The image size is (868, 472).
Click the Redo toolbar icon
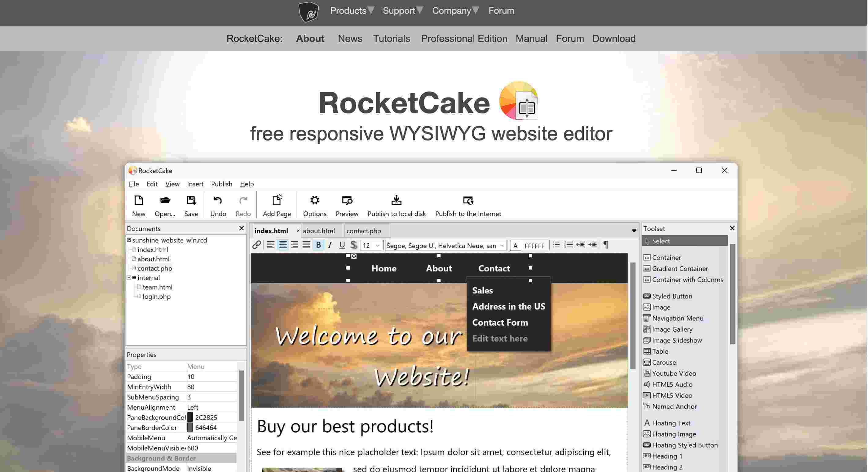(243, 200)
